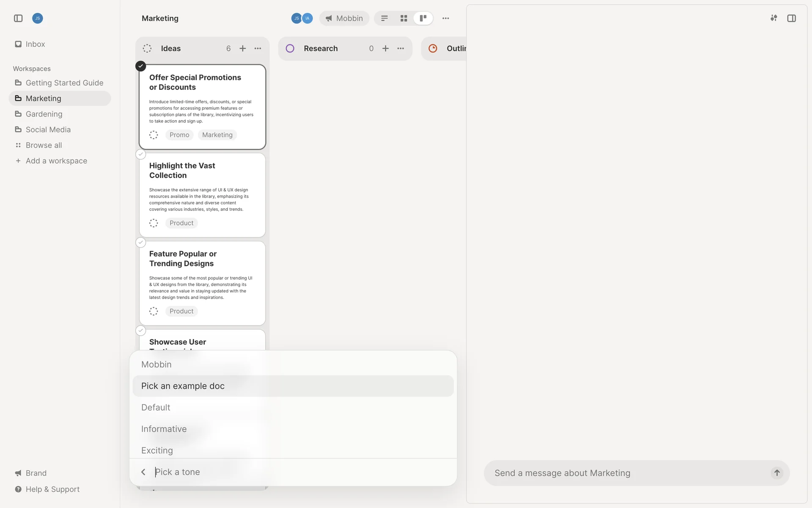Open Research column more options menu
812x508 pixels.
pyautogui.click(x=401, y=49)
